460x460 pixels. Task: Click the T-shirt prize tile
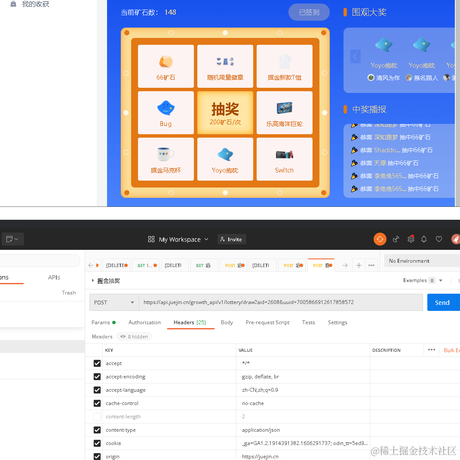coord(284,66)
